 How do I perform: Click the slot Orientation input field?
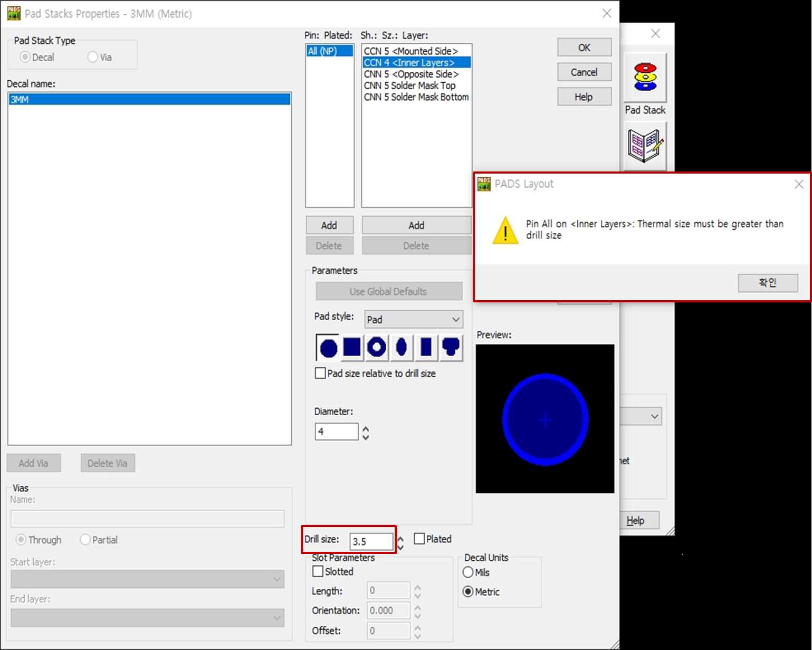(389, 610)
